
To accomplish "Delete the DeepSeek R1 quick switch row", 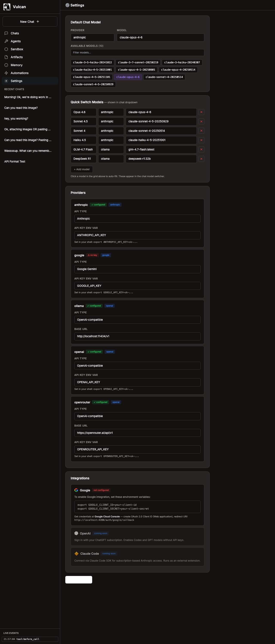I will (x=201, y=159).
